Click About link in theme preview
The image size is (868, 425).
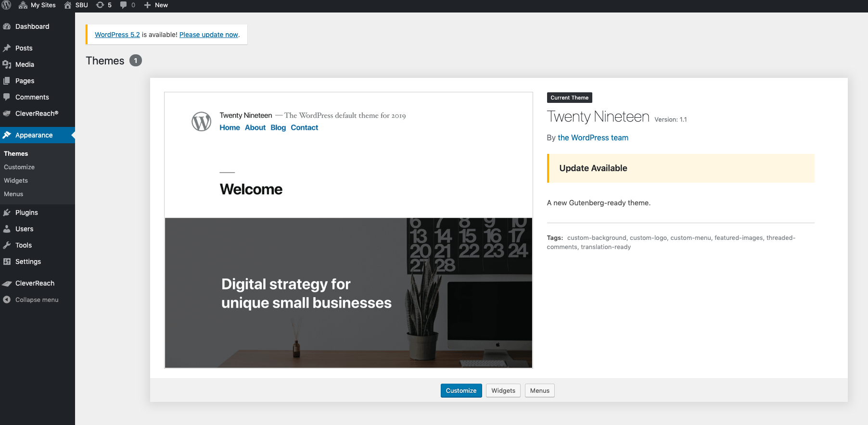point(255,128)
